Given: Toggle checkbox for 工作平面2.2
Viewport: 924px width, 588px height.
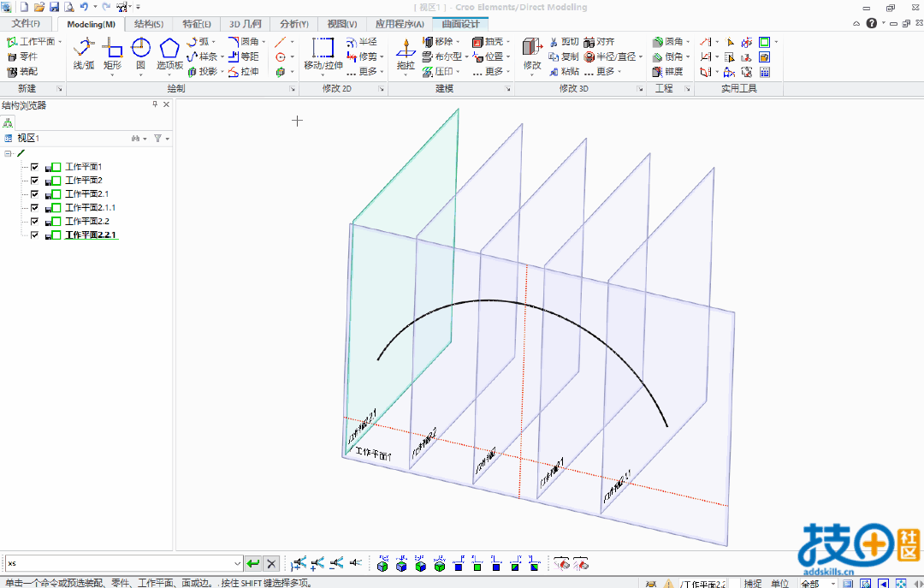Looking at the screenshot, I should (x=35, y=221).
